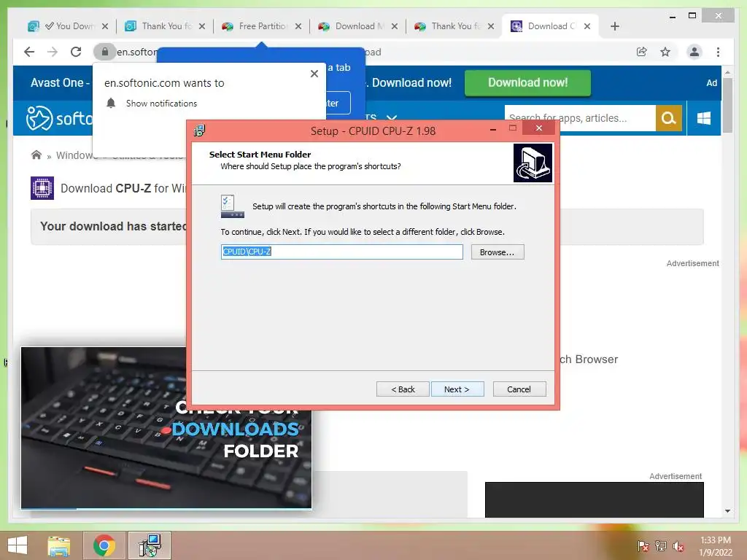Screen dimensions: 747x560
Task: Click the network icon in tray
Action: tap(660, 546)
